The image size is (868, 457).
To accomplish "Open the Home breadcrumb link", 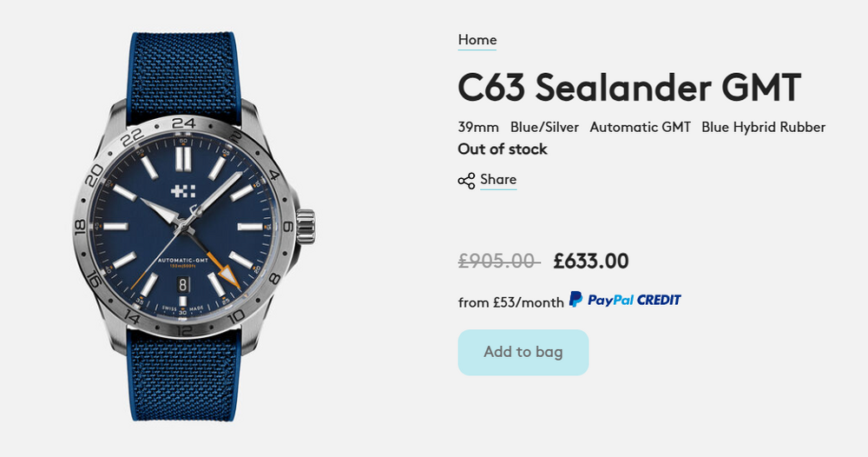I will point(477,40).
